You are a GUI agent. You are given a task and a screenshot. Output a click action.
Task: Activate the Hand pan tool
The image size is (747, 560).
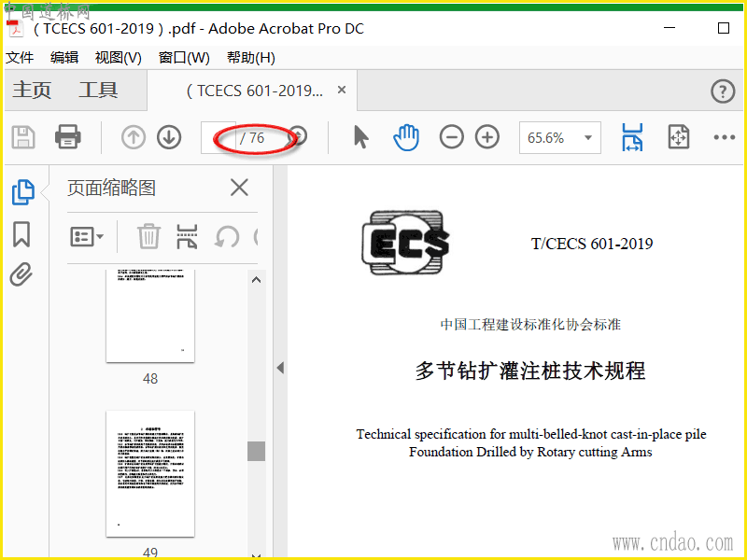click(406, 137)
